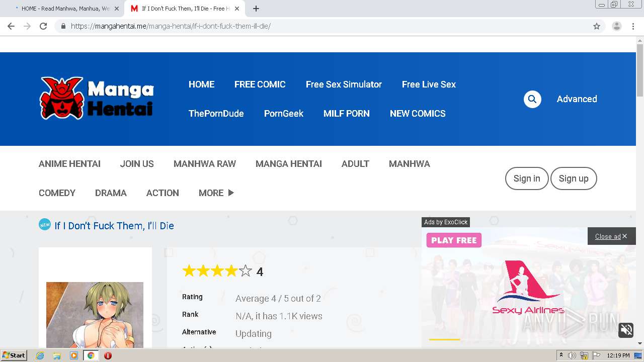Screen dimensions: 644x362
Task: Open the media player taskbar icon
Action: tap(74, 355)
